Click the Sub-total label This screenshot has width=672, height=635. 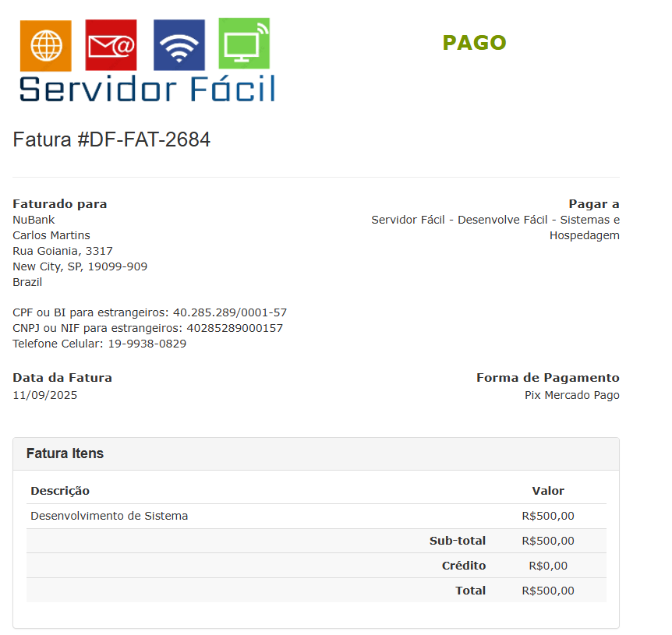[458, 541]
